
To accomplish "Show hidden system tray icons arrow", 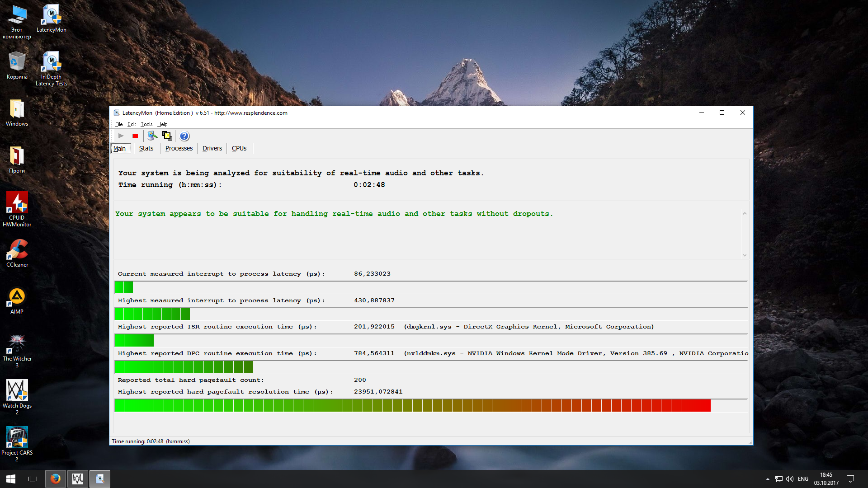I will coord(768,479).
